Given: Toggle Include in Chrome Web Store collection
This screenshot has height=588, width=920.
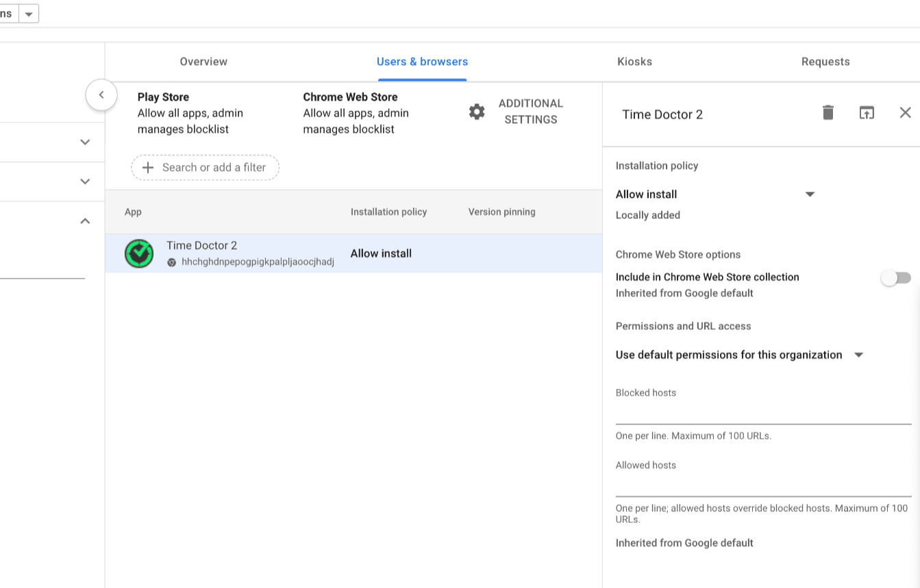Looking at the screenshot, I should pos(896,277).
